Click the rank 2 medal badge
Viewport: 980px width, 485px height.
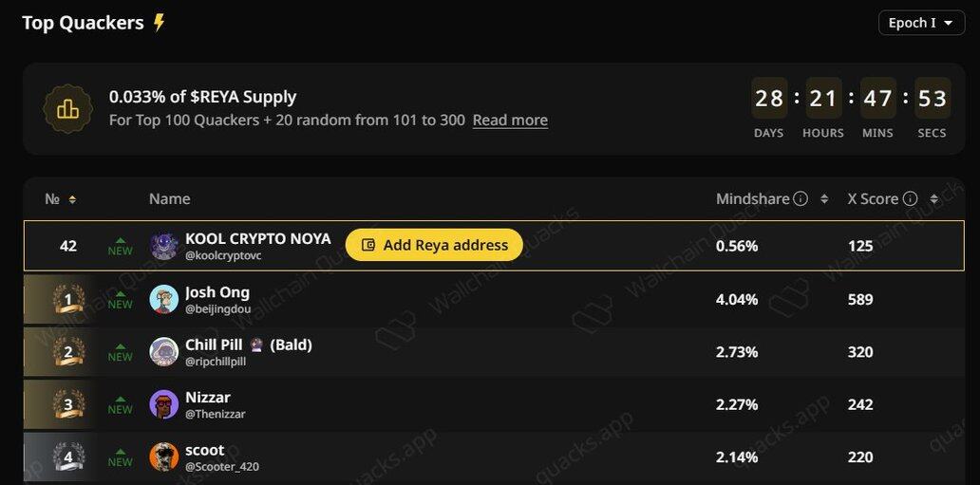click(x=68, y=352)
